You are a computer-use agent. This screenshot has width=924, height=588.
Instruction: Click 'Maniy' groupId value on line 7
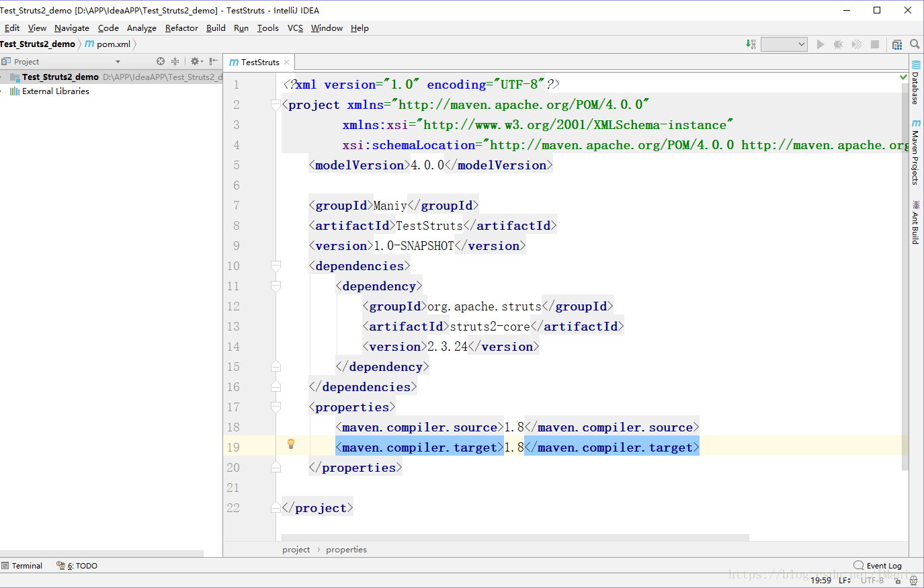point(390,206)
